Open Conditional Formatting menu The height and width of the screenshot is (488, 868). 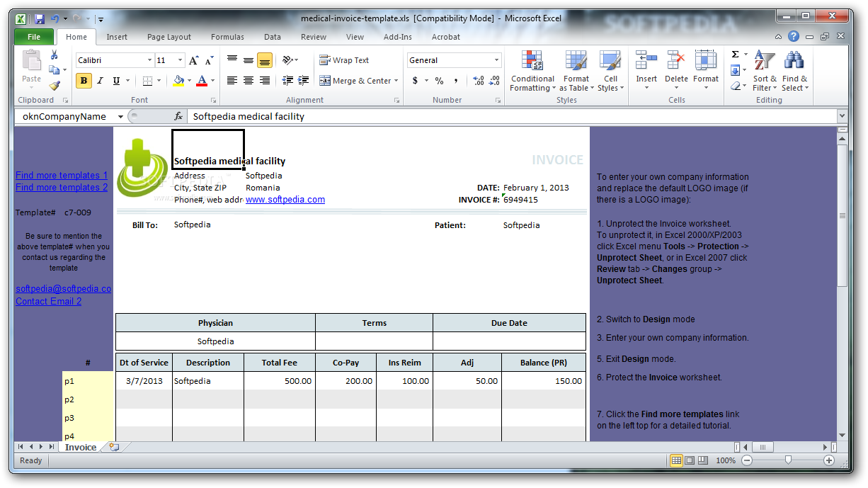point(532,71)
